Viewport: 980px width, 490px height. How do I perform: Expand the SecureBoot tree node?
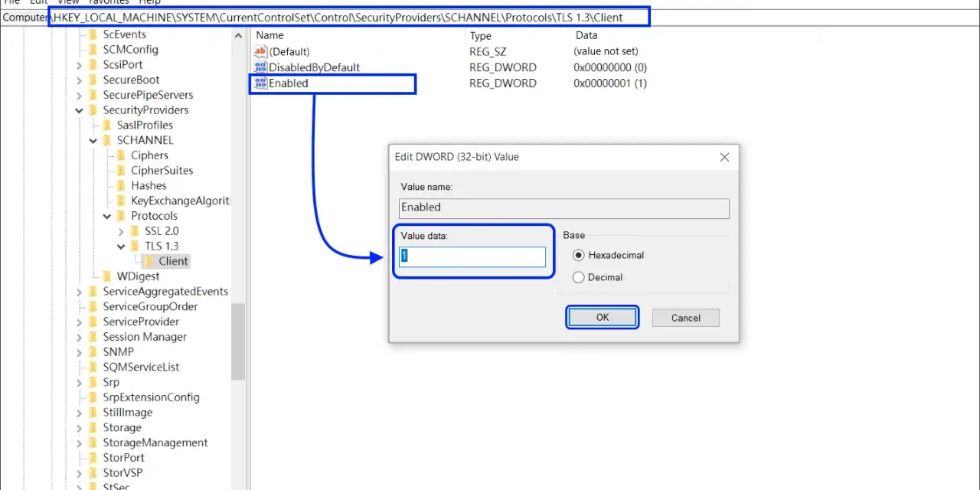tap(79, 80)
